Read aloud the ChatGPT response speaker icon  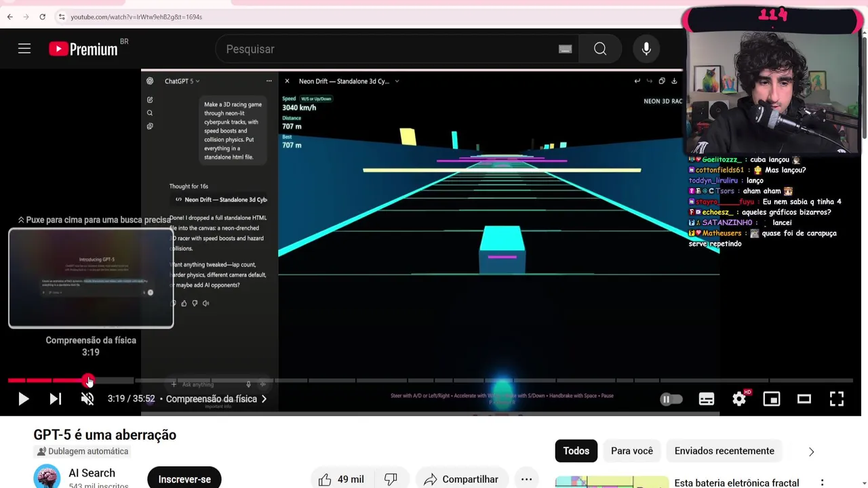(x=205, y=304)
